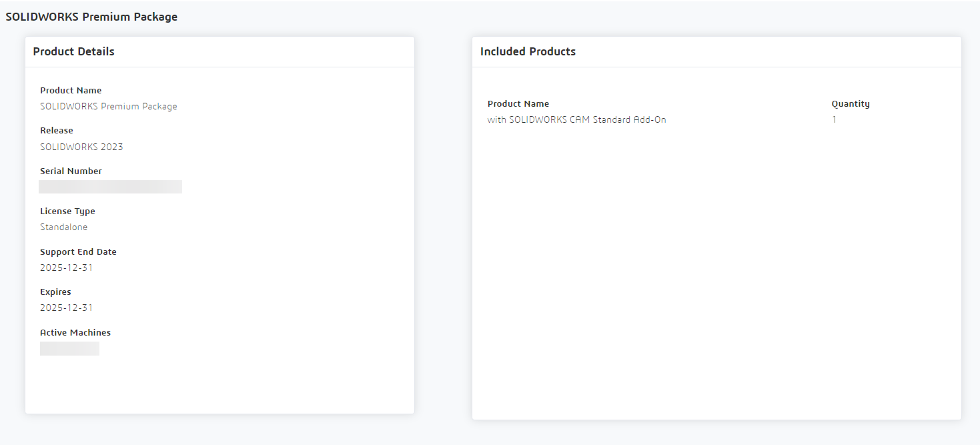The image size is (980, 445).
Task: Click the quantity value 1
Action: [x=834, y=120]
